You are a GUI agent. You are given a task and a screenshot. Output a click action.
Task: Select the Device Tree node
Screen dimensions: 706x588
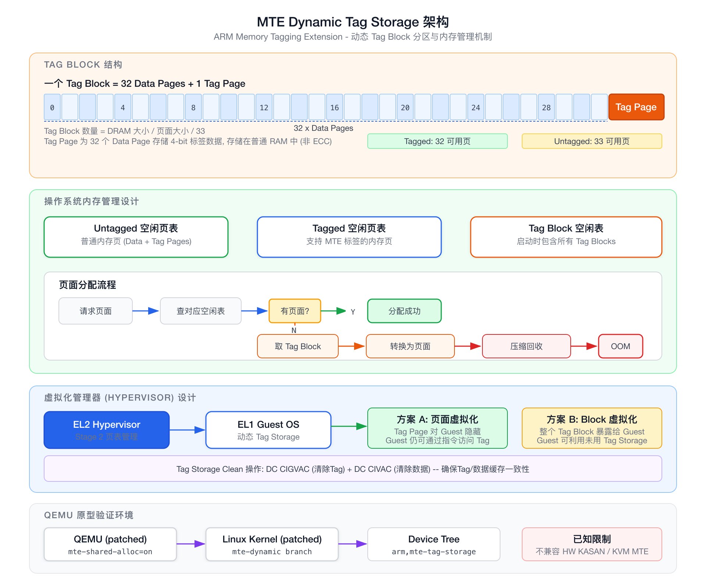434,544
